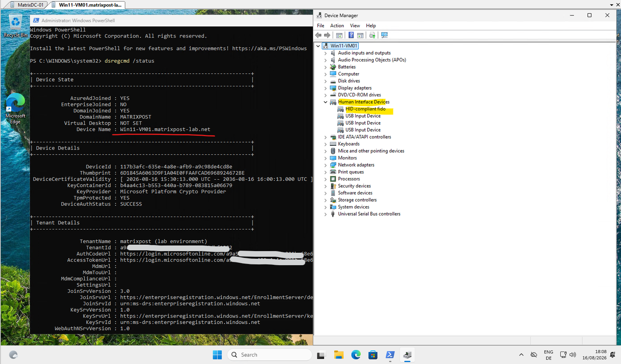This screenshot has width=621, height=364.
Task: Click the Win11-VM01 computer name node
Action: pyautogui.click(x=343, y=46)
